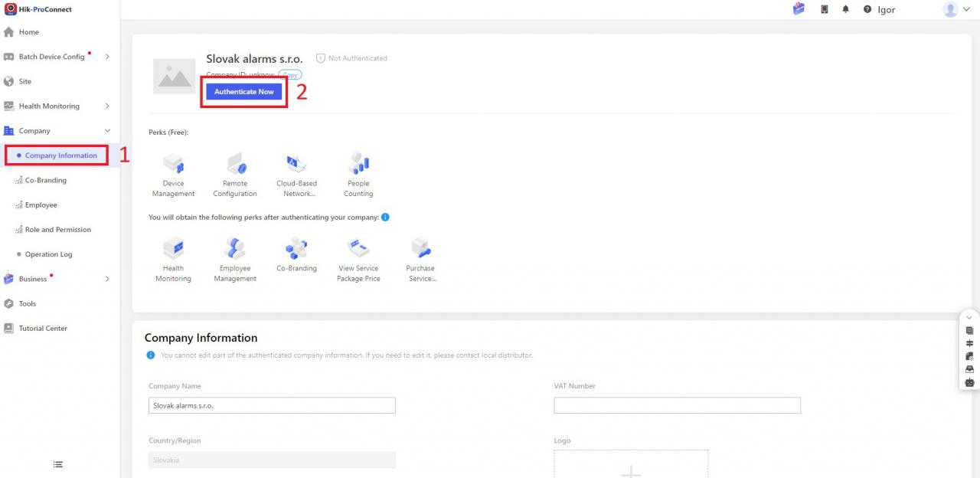
Task: Click the Health Monitoring perk icon
Action: coord(173,247)
